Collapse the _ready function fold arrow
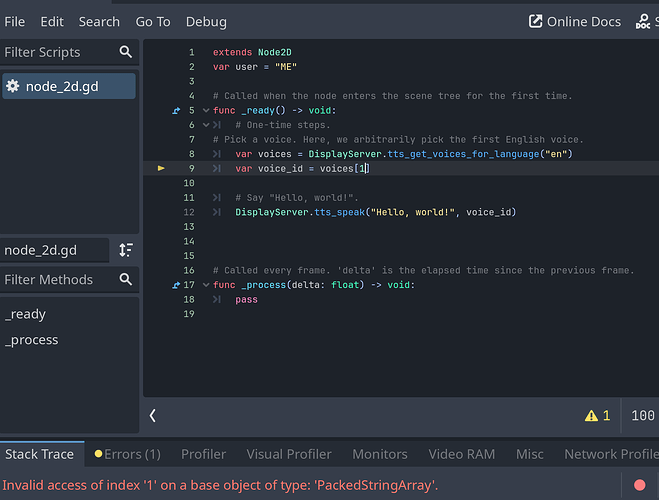This screenshot has height=500, width=659. (206, 111)
